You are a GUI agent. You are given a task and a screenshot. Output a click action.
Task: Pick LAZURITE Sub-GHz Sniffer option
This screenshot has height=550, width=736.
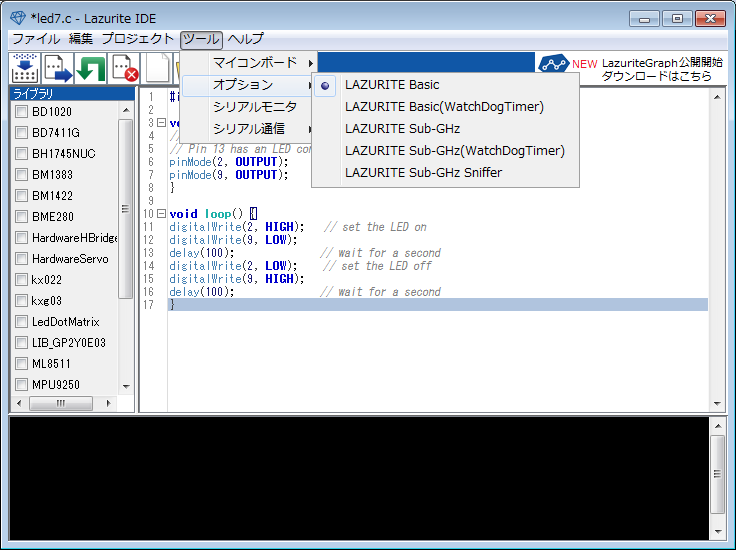coord(445,173)
